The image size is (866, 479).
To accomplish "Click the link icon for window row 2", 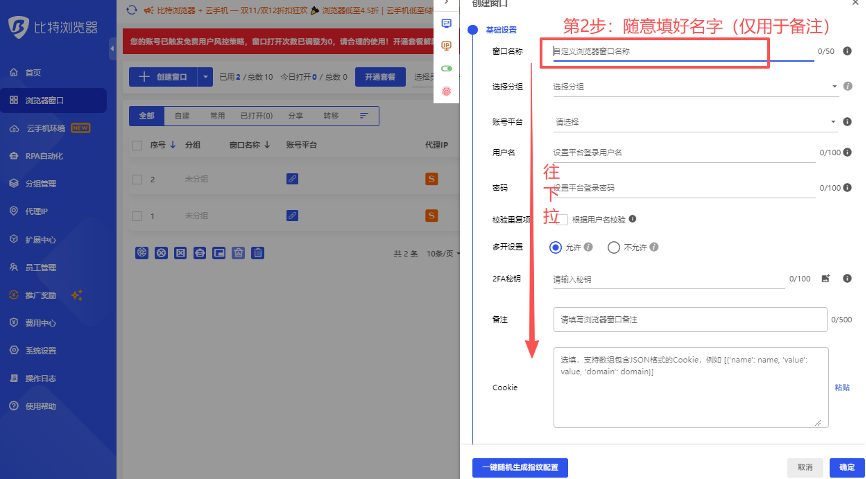I will 292,179.
